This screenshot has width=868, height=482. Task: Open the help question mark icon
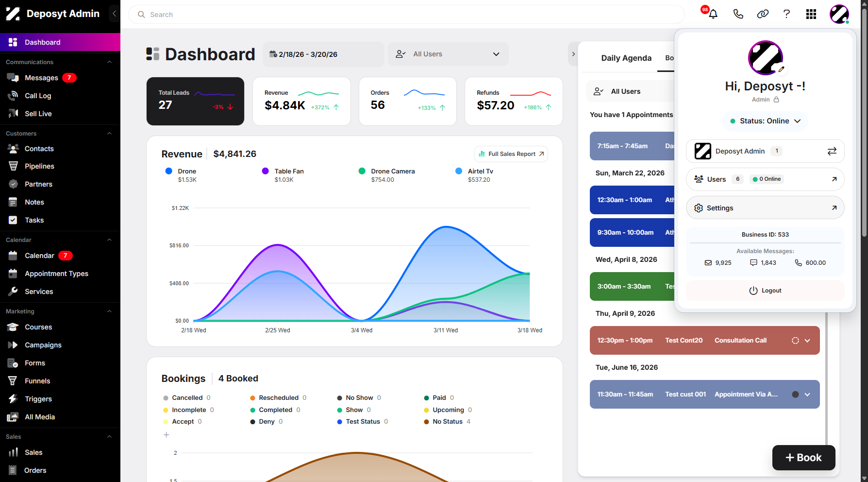[x=786, y=14]
